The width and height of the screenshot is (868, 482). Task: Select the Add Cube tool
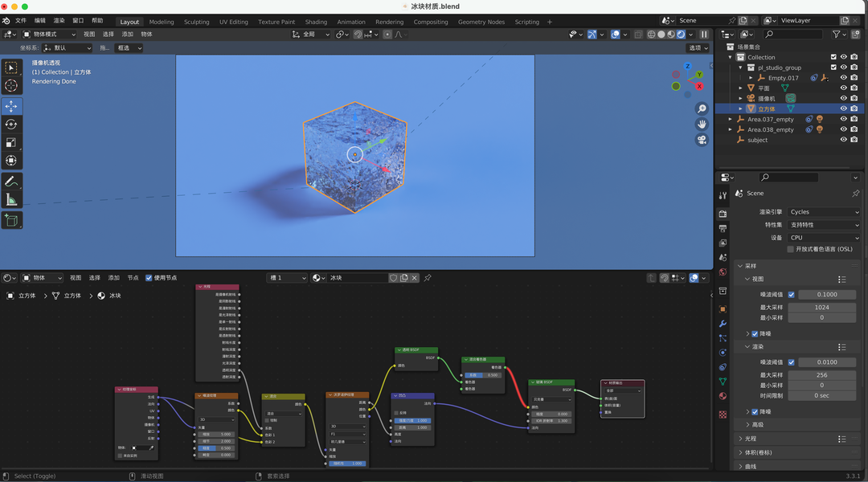pos(11,220)
